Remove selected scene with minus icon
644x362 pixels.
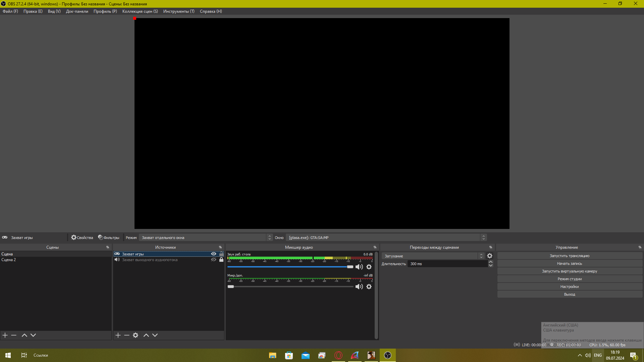[14, 335]
